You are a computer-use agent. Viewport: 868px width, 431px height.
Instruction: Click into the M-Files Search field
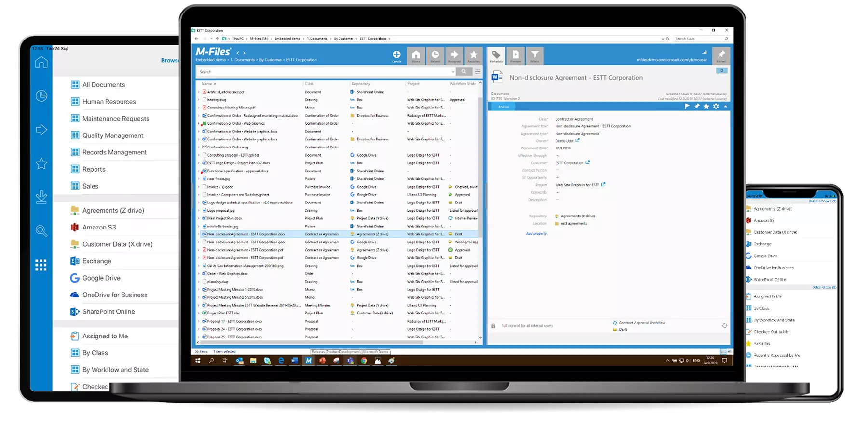click(x=323, y=72)
